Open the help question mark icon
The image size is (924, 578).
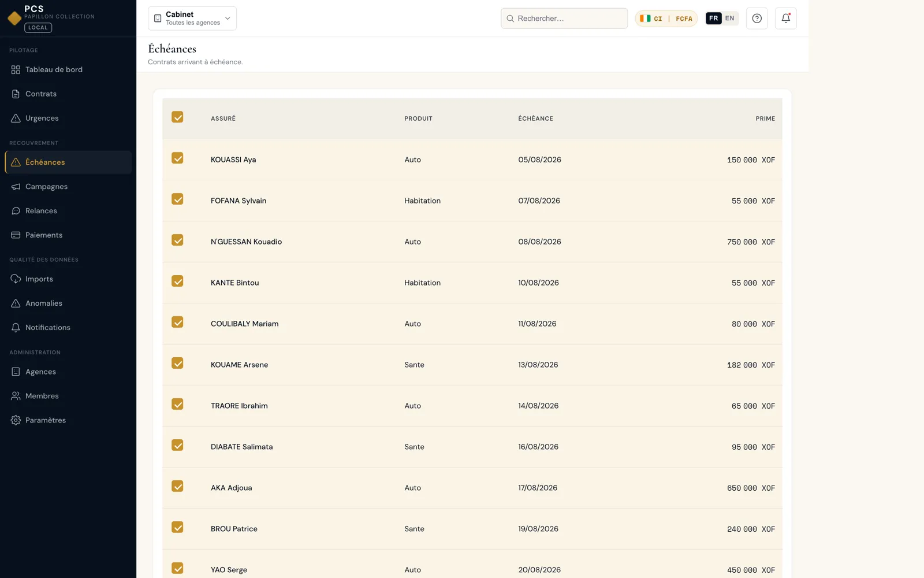[x=757, y=18]
